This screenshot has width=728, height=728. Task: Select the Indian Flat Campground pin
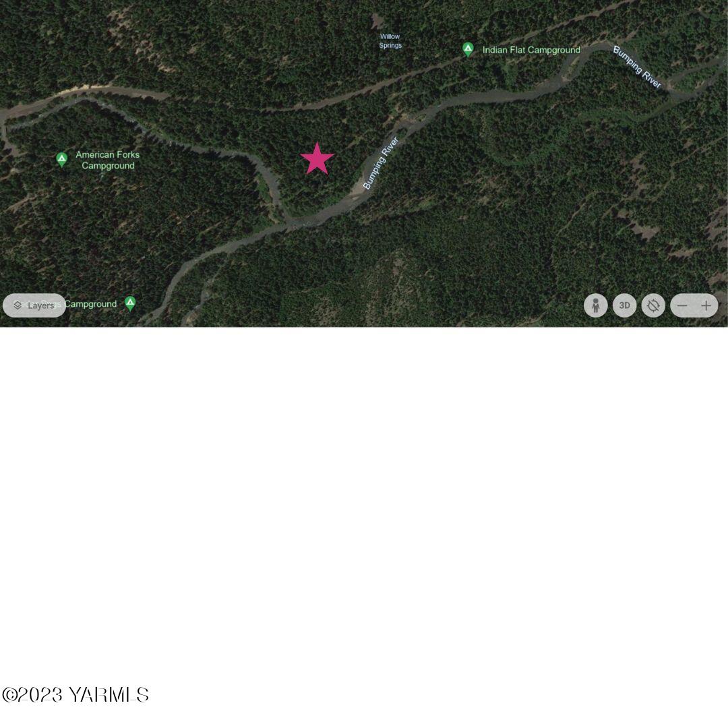click(468, 49)
